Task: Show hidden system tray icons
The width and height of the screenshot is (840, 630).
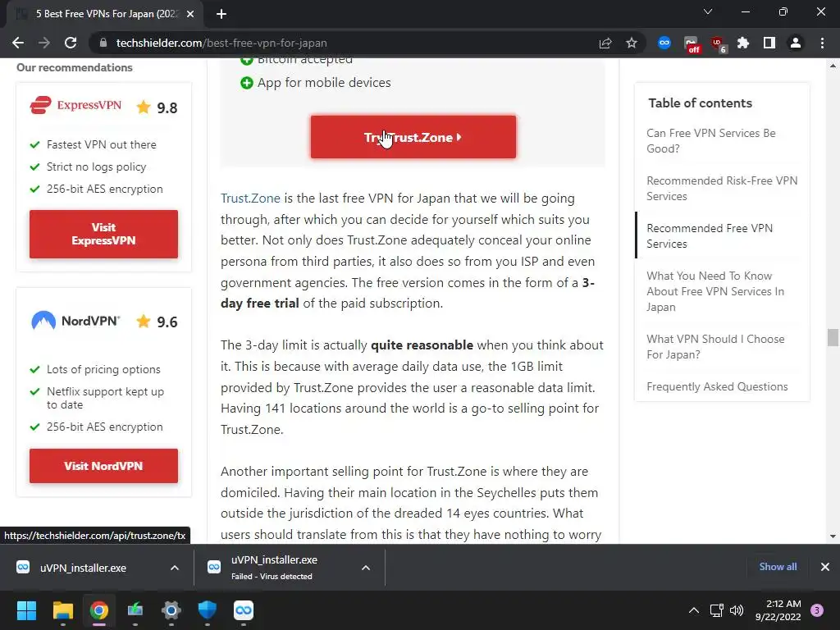Action: (x=694, y=610)
